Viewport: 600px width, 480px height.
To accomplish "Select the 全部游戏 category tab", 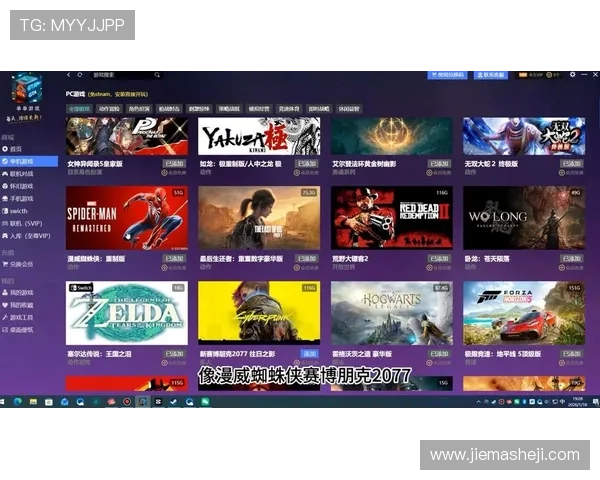I will pos(79,108).
